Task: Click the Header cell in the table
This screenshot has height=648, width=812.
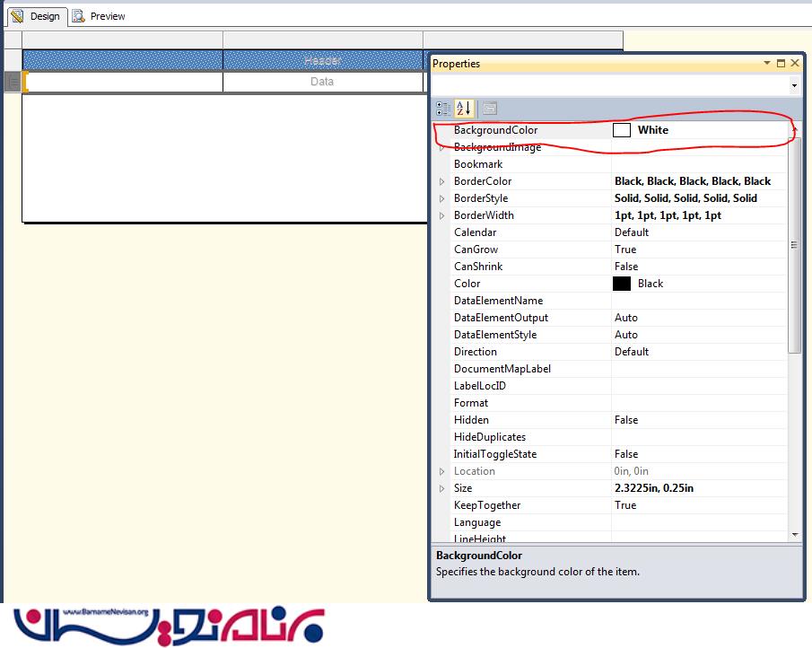Action: (322, 60)
